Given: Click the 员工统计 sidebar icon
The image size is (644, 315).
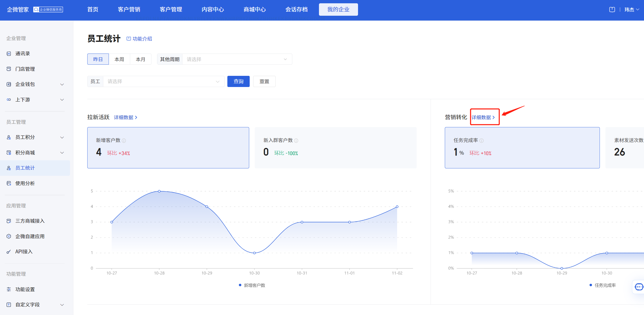Looking at the screenshot, I should coord(9,168).
